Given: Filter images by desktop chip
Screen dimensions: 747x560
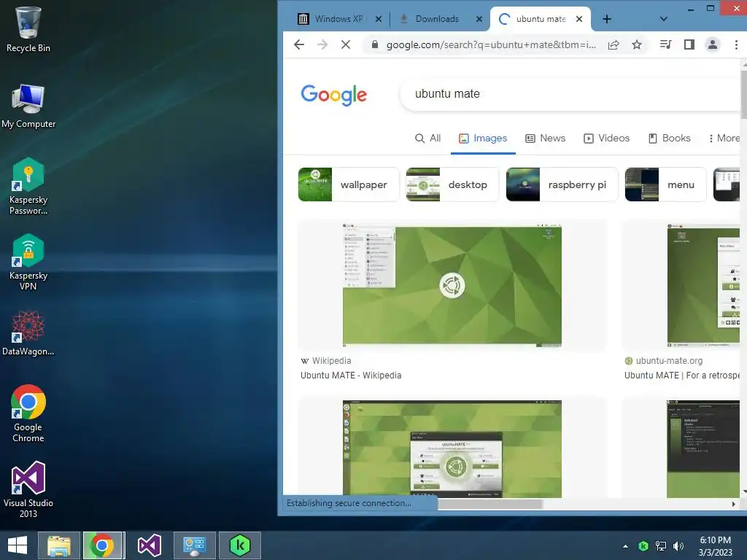Looking at the screenshot, I should [x=452, y=184].
